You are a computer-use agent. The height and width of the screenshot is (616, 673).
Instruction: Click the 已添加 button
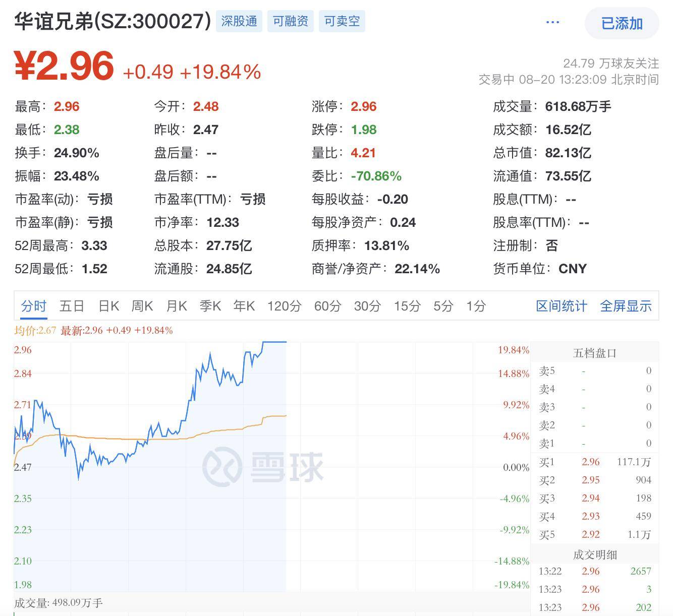coord(622,23)
